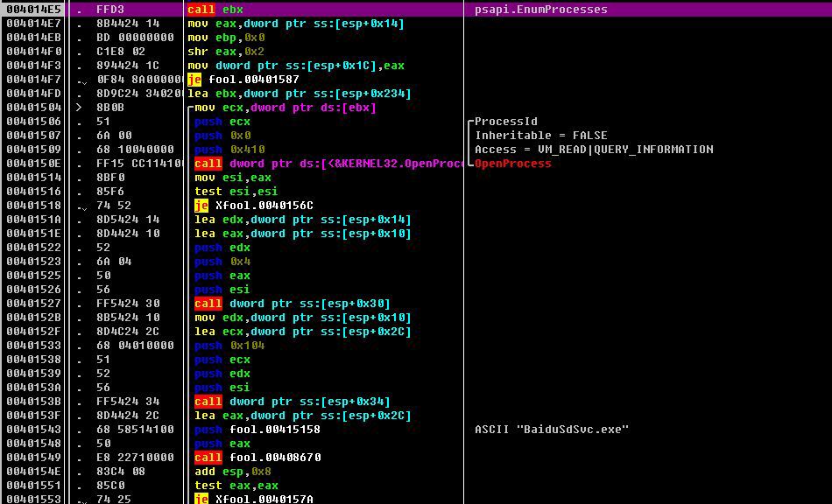The image size is (832, 504).
Task: Select the call KERNEL32.OpenProcess instruction
Action: [x=329, y=164]
